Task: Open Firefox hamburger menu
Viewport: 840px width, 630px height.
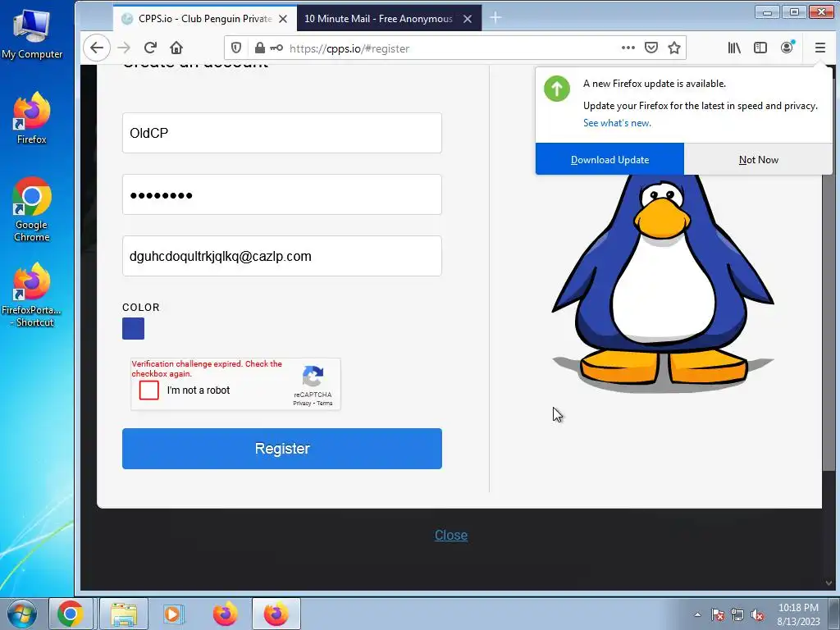Action: pyautogui.click(x=820, y=48)
